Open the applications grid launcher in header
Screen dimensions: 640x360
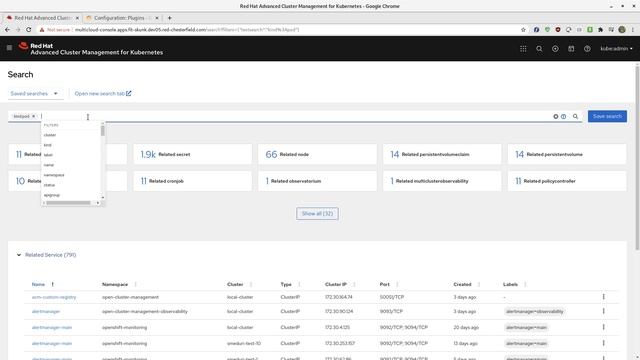pyautogui.click(x=523, y=49)
